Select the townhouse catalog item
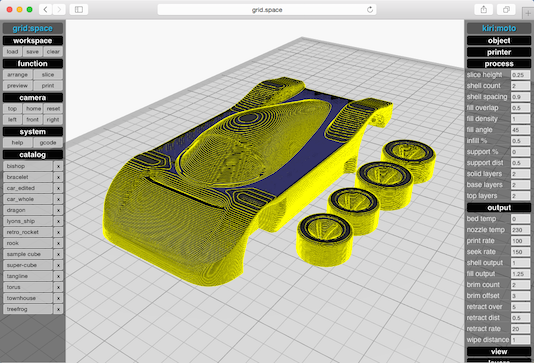Image resolution: width=534 pixels, height=363 pixels. (28, 298)
